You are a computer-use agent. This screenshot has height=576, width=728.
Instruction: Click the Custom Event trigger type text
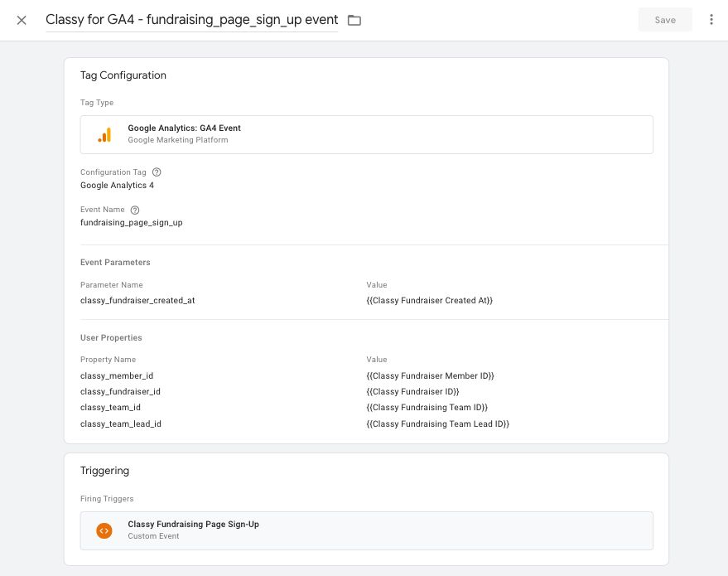click(153, 536)
